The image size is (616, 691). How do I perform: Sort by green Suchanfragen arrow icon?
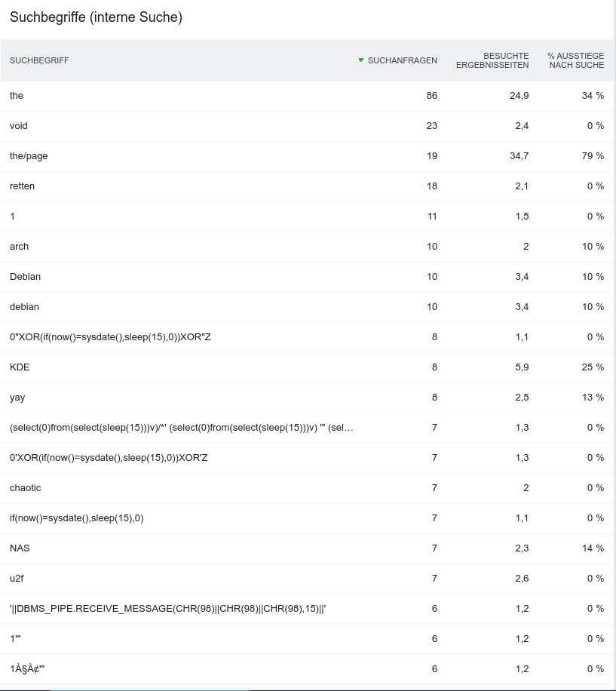point(361,60)
